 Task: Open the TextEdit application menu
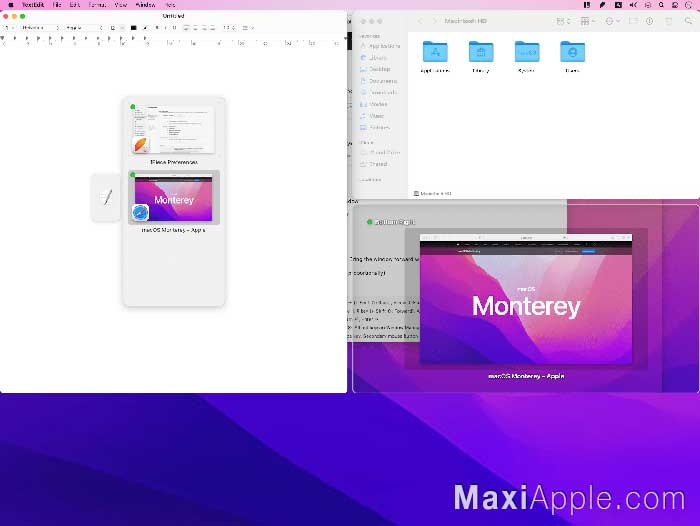(x=33, y=5)
